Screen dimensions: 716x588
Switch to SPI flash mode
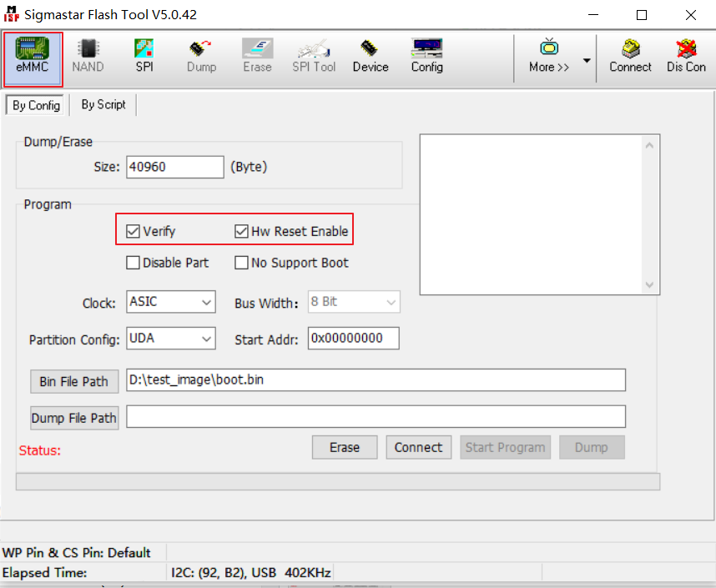pos(144,56)
